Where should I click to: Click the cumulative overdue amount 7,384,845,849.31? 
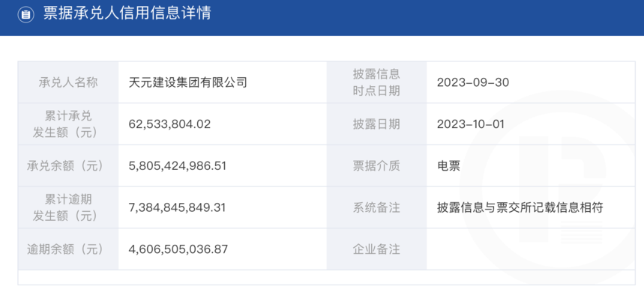coord(177,207)
